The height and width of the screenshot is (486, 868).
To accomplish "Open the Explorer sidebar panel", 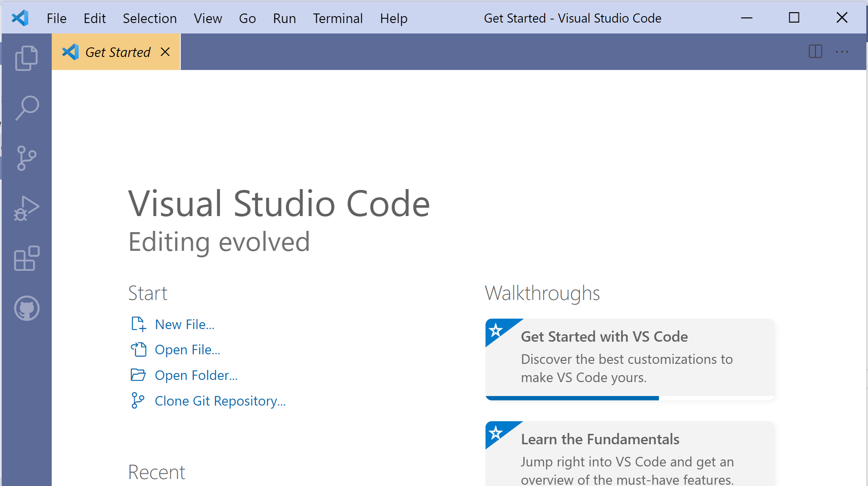I will (x=26, y=56).
